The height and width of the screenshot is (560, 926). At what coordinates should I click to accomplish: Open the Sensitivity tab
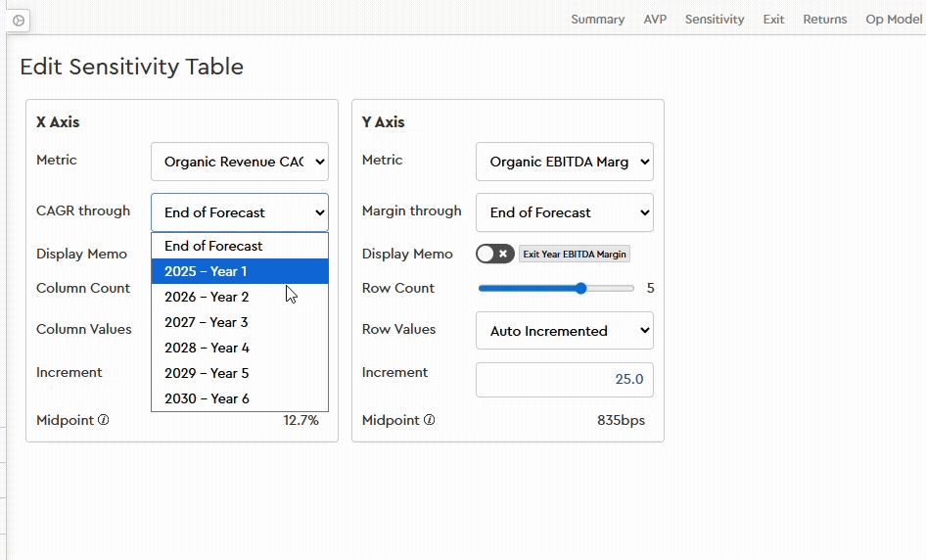click(714, 20)
